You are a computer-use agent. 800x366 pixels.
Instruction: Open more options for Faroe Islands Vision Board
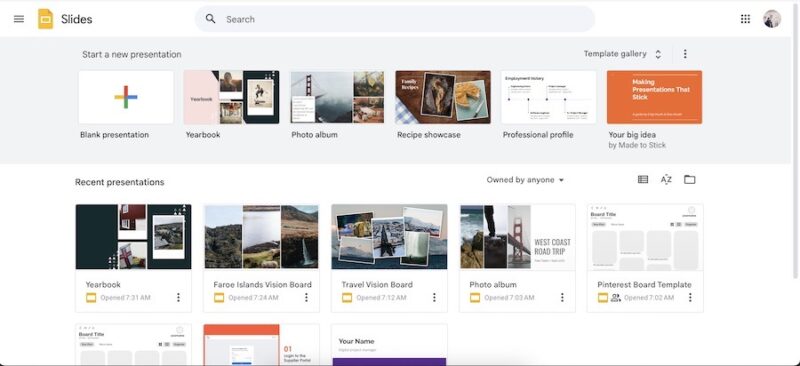coord(306,297)
